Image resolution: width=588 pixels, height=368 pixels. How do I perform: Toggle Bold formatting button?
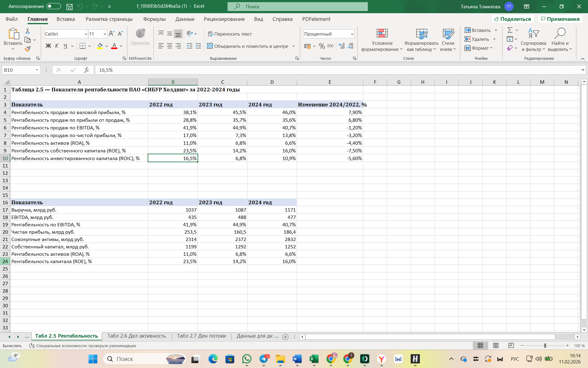(48, 46)
